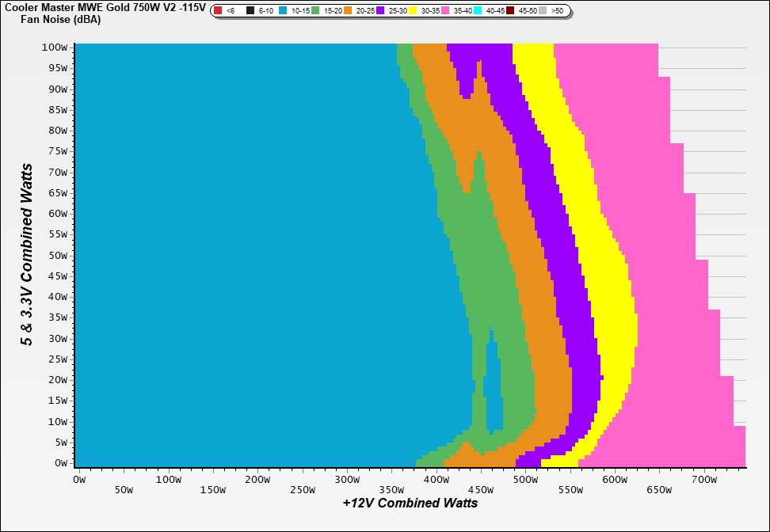Select the dark red 45-50 legend swatch
Screen dimensions: 770x532
click(x=511, y=11)
